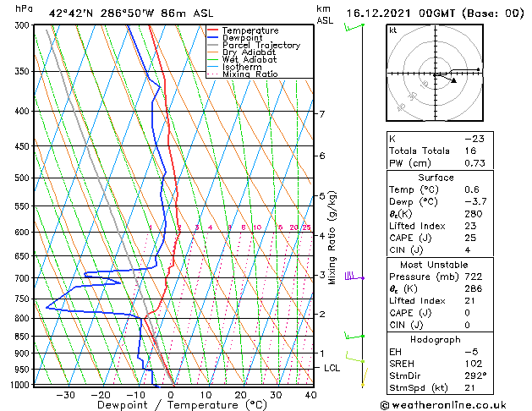
Task: Click the StmSpd (kt) value '21'
Action: [470, 388]
